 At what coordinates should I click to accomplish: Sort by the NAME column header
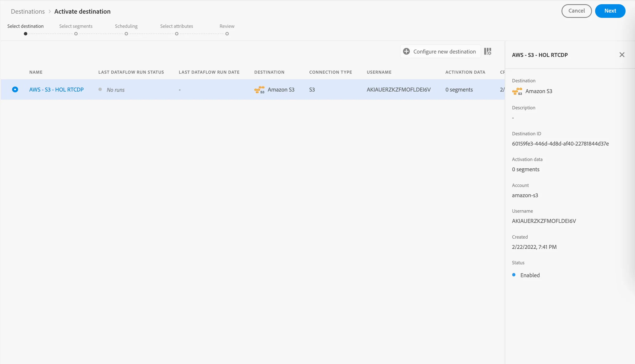point(36,72)
